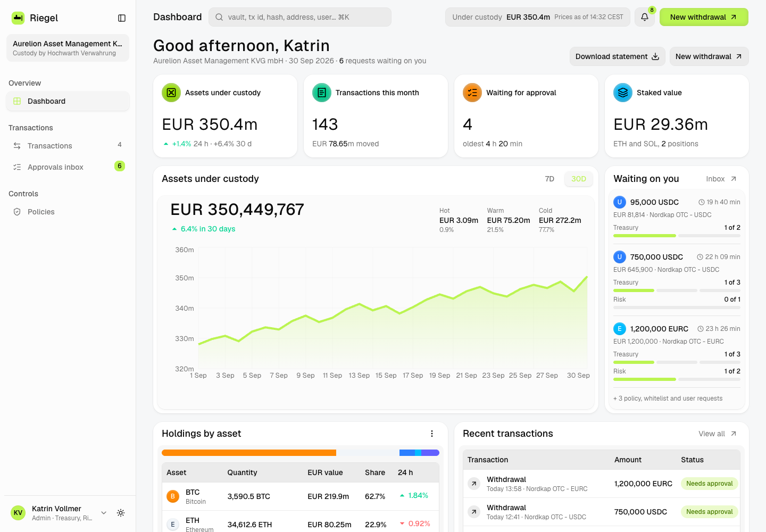Viewport: 766px width, 532px height.
Task: Click the KV user avatar
Action: tap(18, 513)
